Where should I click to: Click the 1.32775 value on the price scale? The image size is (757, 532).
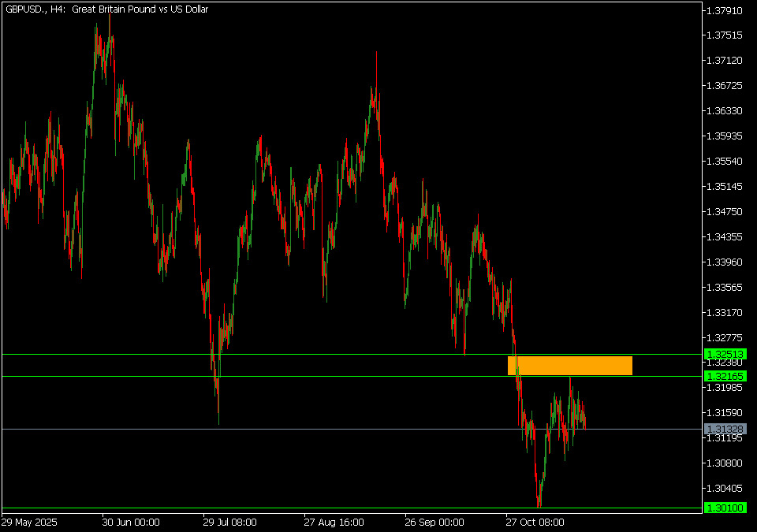pyautogui.click(x=725, y=337)
